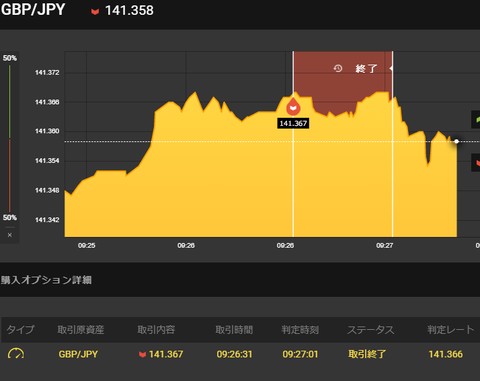Click the clock icon beside 終了
This screenshot has height=381, width=480.
[x=338, y=68]
